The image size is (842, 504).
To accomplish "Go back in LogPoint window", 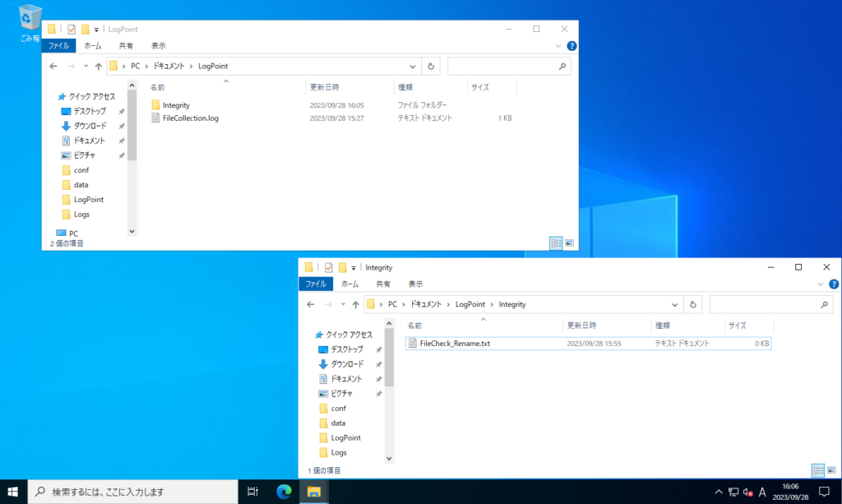I will [x=53, y=66].
